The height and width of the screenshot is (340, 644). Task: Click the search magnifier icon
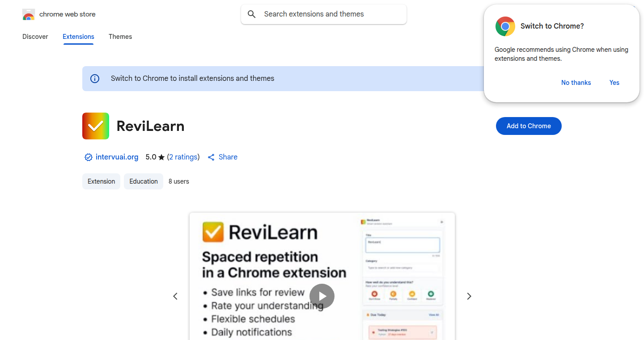click(x=252, y=14)
